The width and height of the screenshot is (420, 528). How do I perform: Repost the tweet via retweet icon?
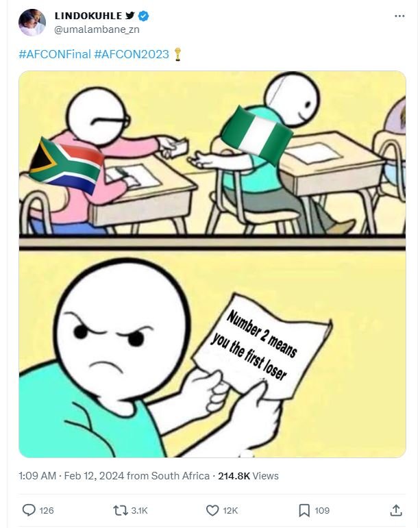pyautogui.click(x=121, y=510)
